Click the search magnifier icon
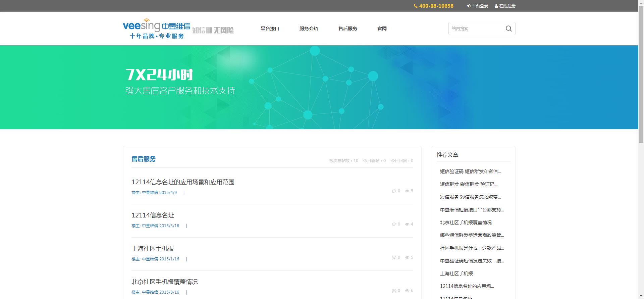This screenshot has width=644, height=299. 508,29
